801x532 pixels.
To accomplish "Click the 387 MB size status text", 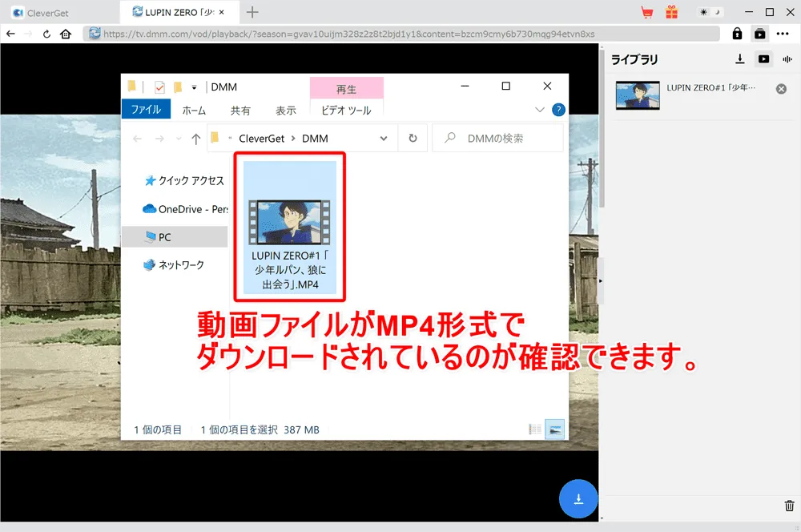I will point(301,429).
